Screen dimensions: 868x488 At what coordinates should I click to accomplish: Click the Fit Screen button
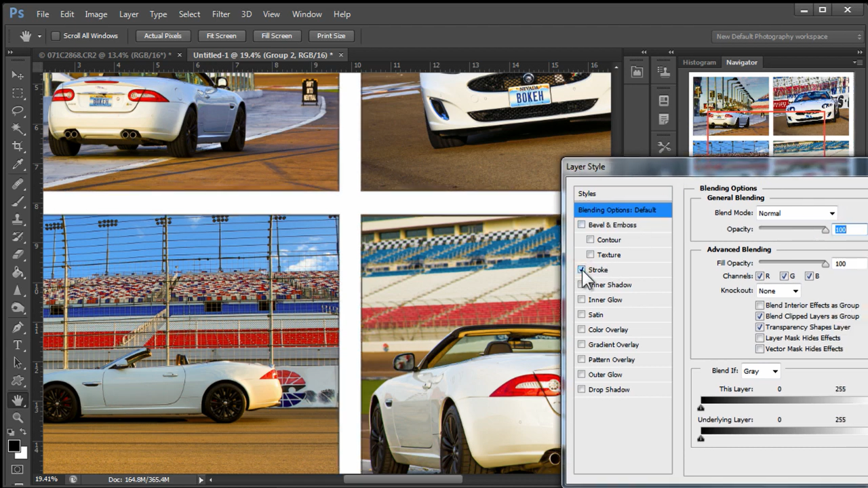(222, 36)
